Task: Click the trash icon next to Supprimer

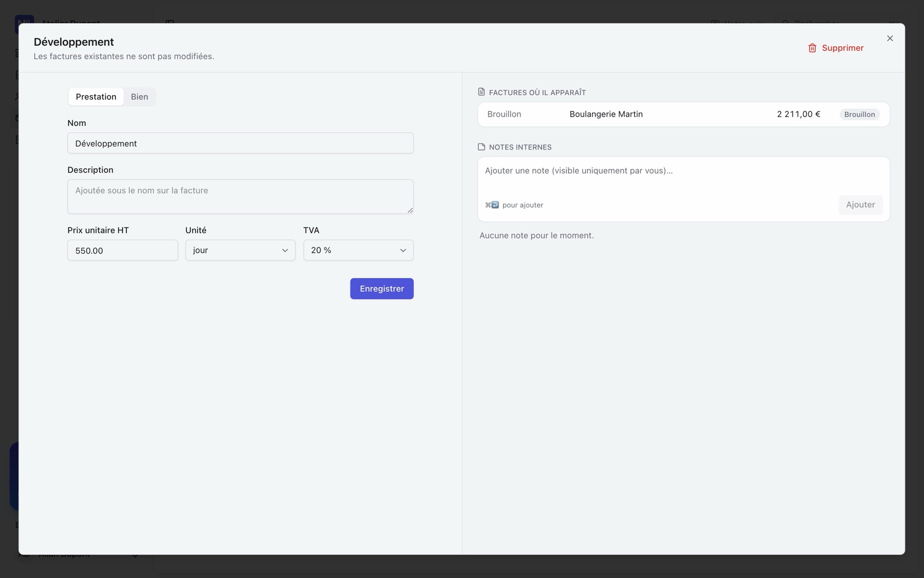Action: click(x=812, y=48)
